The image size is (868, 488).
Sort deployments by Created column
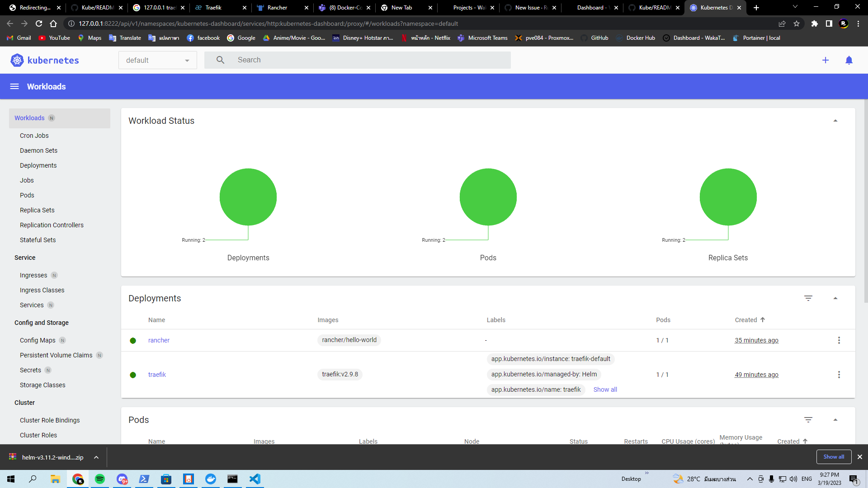tap(750, 320)
